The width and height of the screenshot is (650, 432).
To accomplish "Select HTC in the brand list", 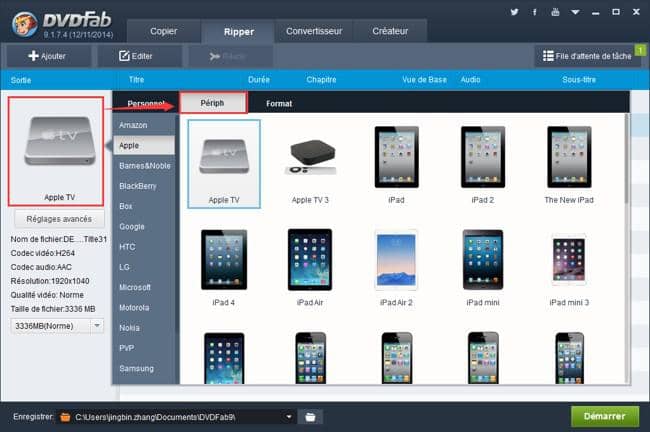I will pyautogui.click(x=144, y=247).
